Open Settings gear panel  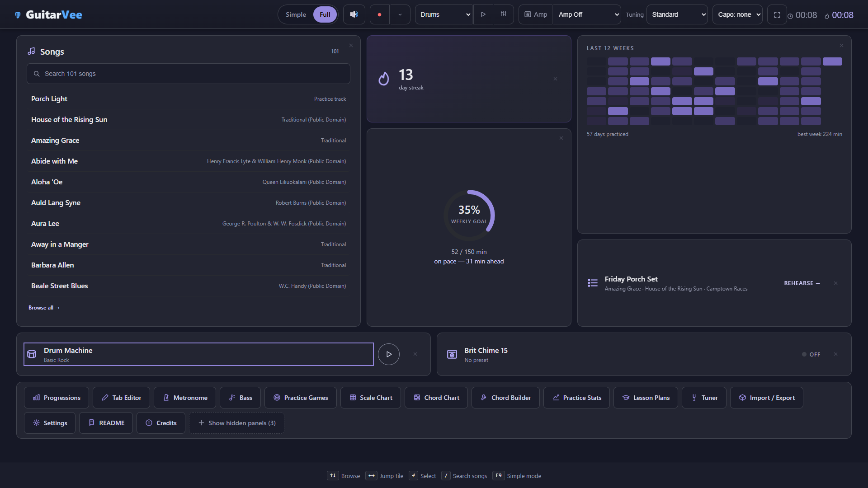coord(50,423)
